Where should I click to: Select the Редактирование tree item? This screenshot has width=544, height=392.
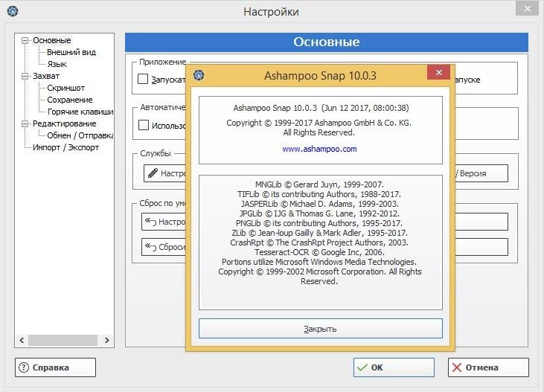click(x=64, y=123)
